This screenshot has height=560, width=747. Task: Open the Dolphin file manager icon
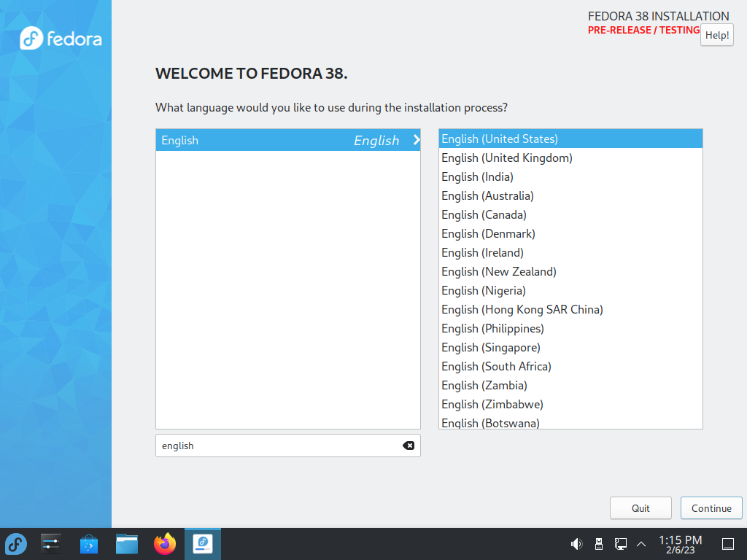coord(127,544)
